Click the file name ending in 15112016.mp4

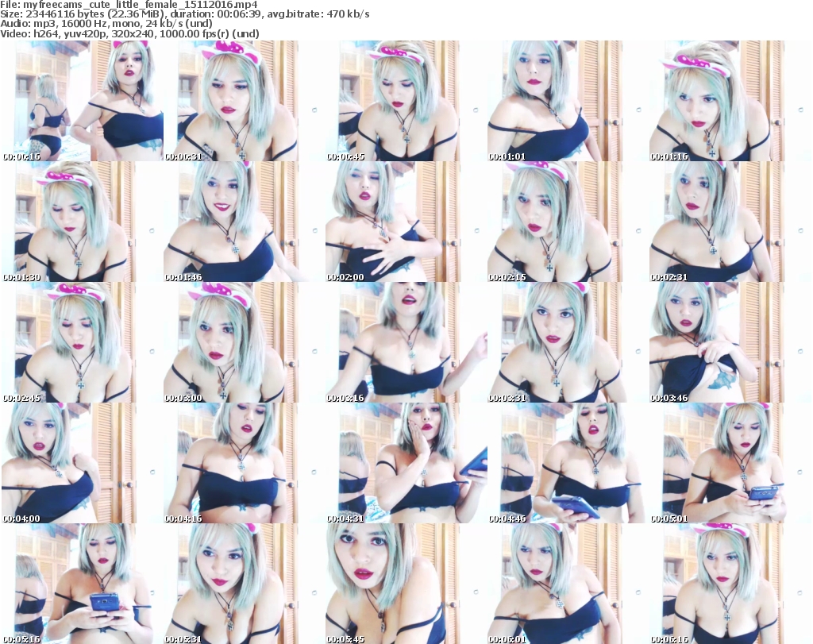[140, 5]
